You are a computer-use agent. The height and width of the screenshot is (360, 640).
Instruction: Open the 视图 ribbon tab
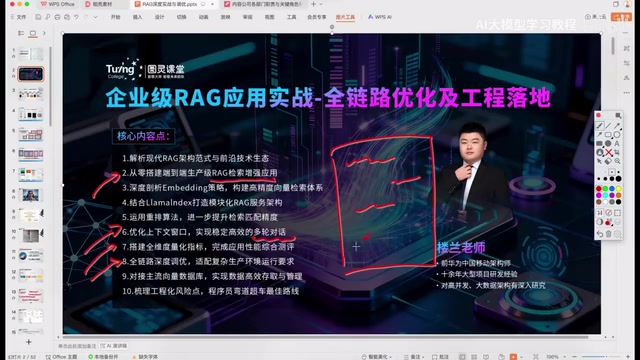(x=269, y=17)
